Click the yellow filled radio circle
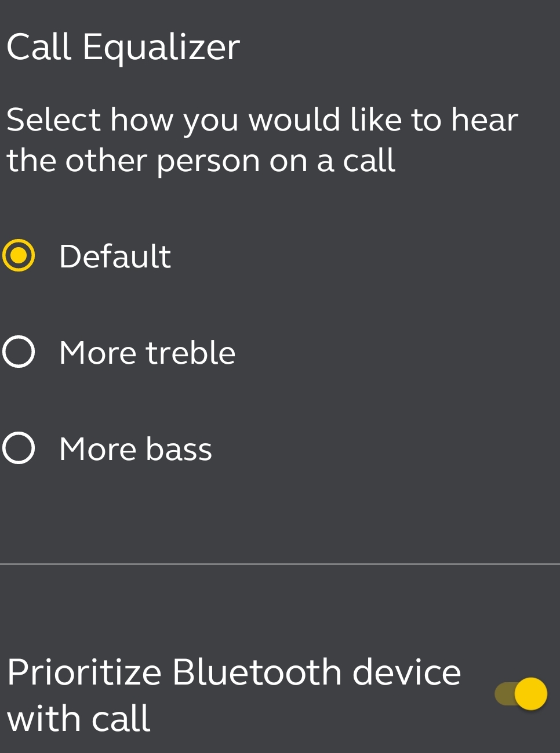560x753 pixels. pos(19,255)
